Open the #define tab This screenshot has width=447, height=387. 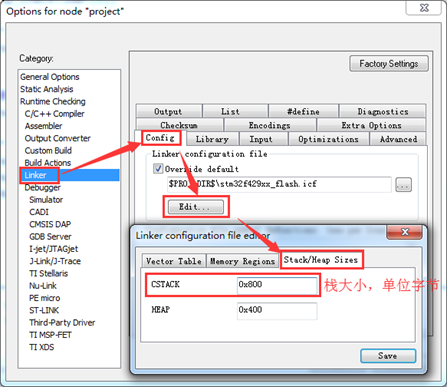click(303, 111)
